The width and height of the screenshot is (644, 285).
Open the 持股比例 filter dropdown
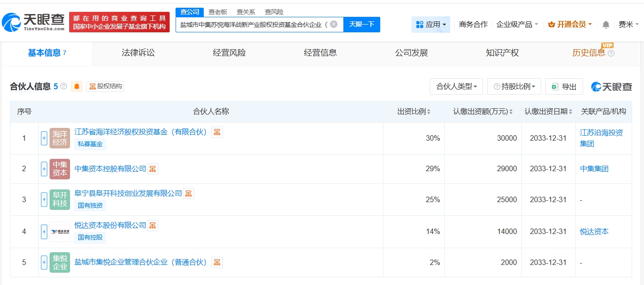pos(514,87)
